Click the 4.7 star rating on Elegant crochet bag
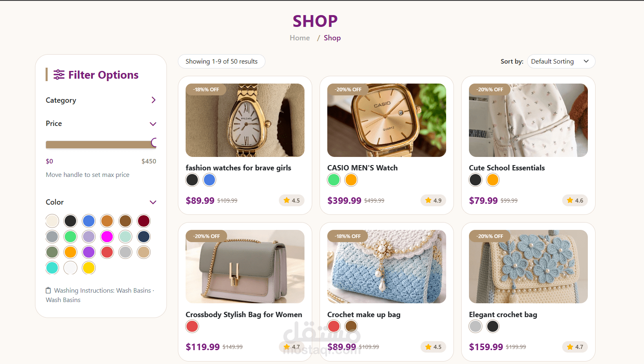Image resolution: width=644 pixels, height=364 pixels. [x=575, y=347]
